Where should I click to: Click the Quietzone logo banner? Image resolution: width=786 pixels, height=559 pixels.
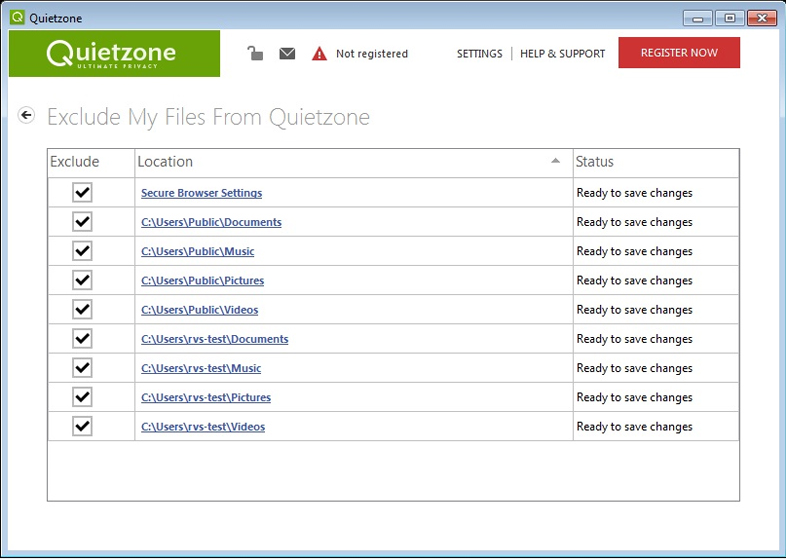(x=114, y=53)
